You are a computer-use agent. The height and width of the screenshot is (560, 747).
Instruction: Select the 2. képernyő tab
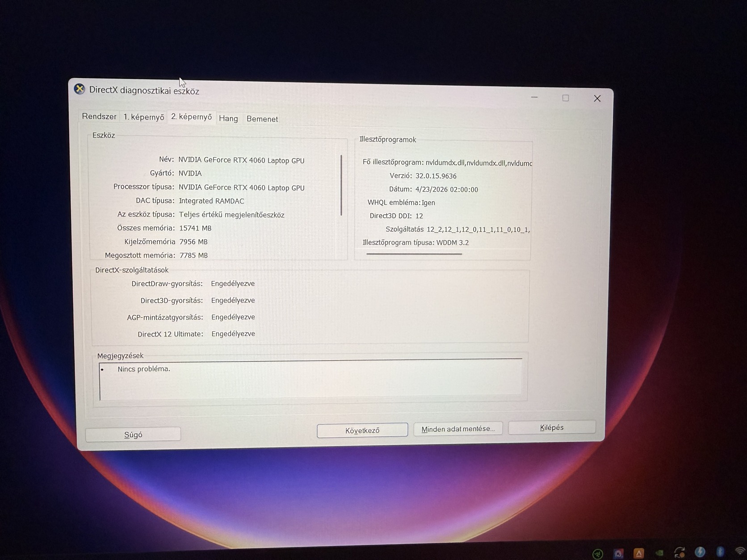coord(192,117)
